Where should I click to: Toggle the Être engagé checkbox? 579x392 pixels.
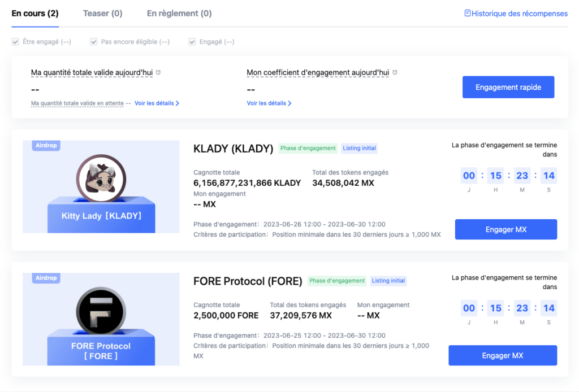pos(15,42)
